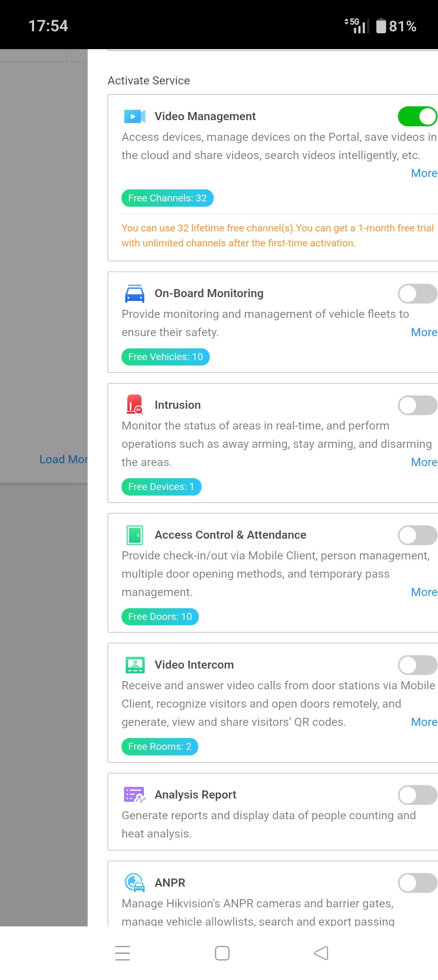Click the purple Analysis Report icon
The width and height of the screenshot is (438, 980).
(x=135, y=794)
